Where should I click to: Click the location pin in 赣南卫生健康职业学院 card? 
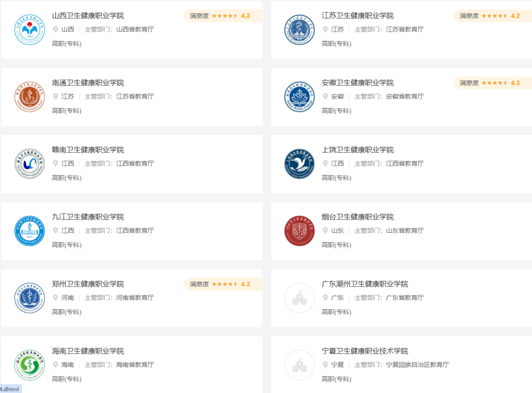click(x=56, y=163)
